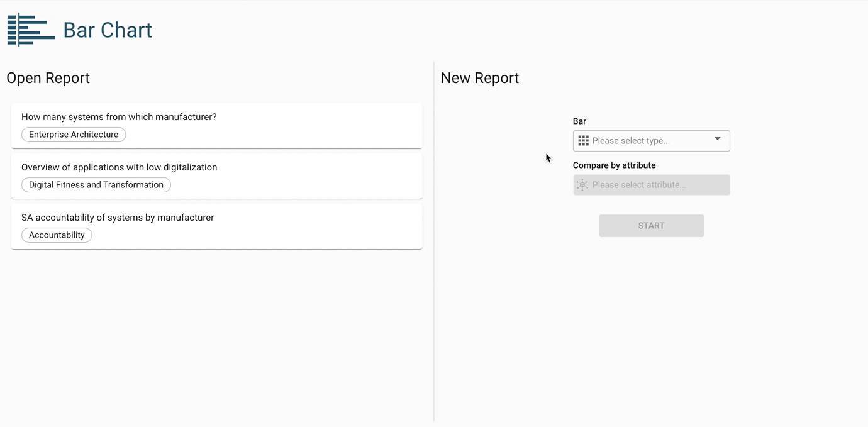
Task: Click the "Bar" field label
Action: [x=579, y=121]
